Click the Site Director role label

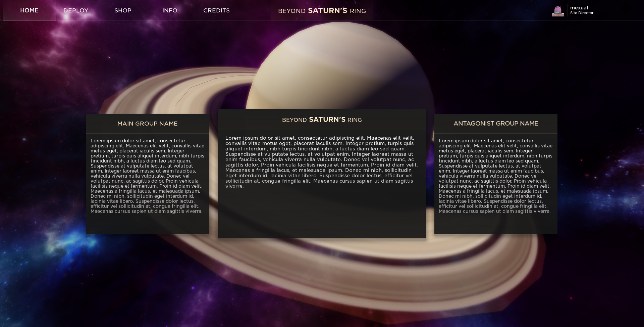(x=582, y=13)
